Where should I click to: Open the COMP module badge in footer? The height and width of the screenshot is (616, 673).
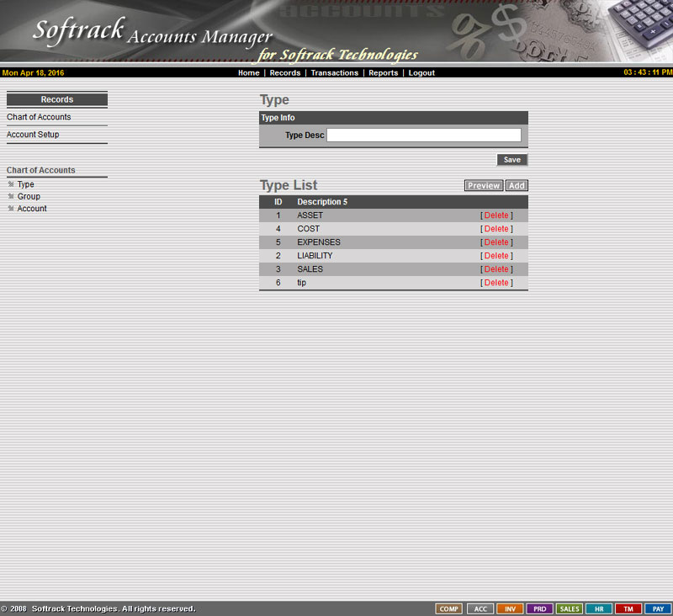(x=449, y=608)
